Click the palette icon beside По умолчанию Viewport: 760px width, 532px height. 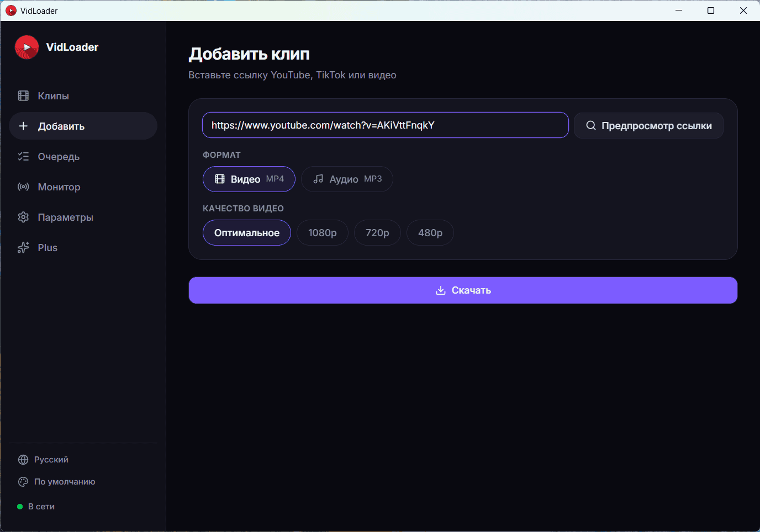coord(23,482)
